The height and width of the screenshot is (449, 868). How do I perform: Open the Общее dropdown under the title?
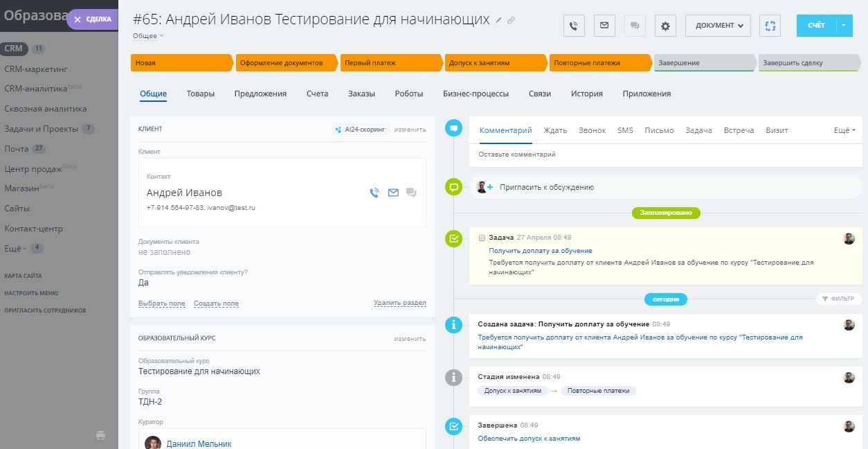click(148, 35)
